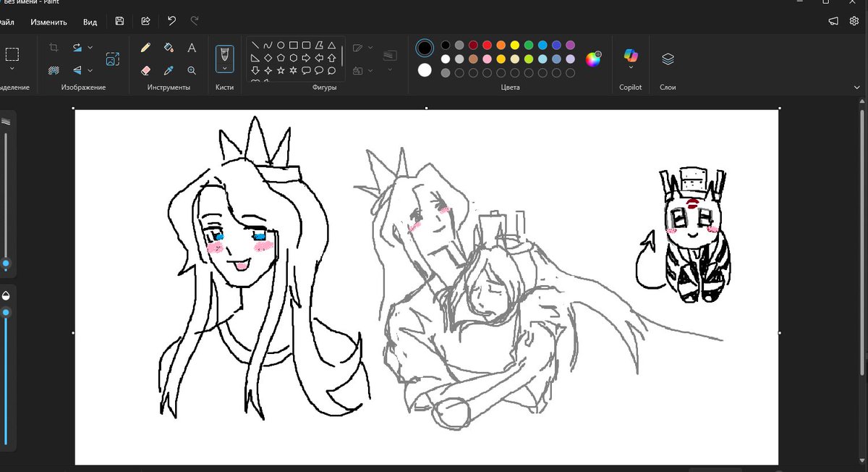Open the image resize tool with picture frame icon
The height and width of the screenshot is (472, 868).
coord(113,59)
